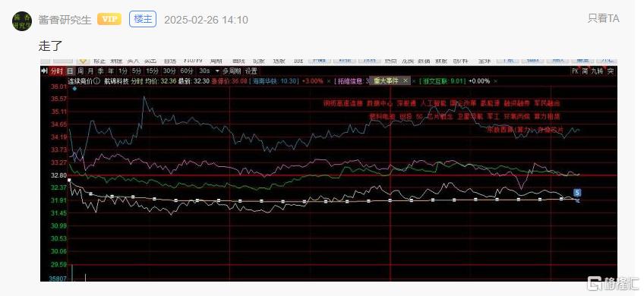Remove 浙文互联 overlay with its X
Screen dimensions: 644x296
pos(495,81)
